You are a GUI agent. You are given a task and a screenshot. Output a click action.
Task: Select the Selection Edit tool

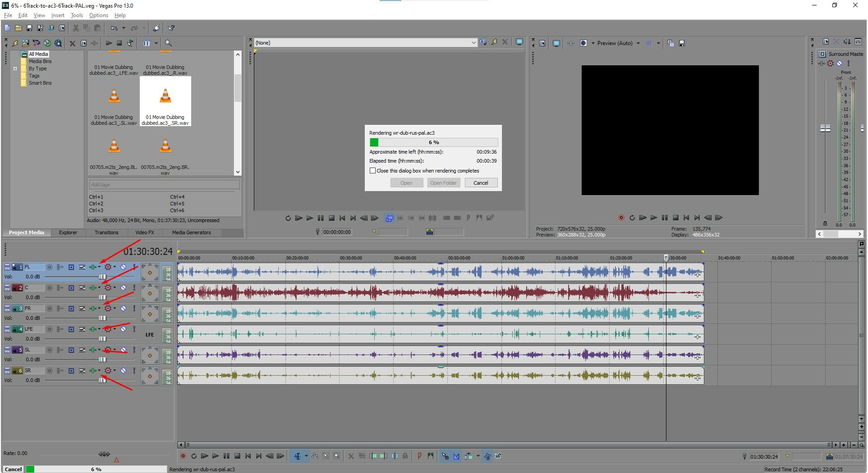[x=326, y=456]
